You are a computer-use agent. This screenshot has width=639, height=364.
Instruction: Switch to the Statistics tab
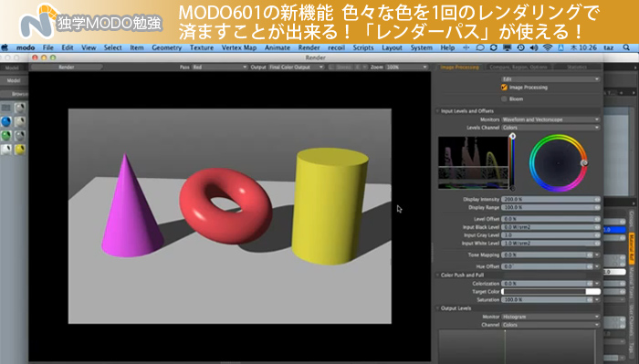coord(577,67)
